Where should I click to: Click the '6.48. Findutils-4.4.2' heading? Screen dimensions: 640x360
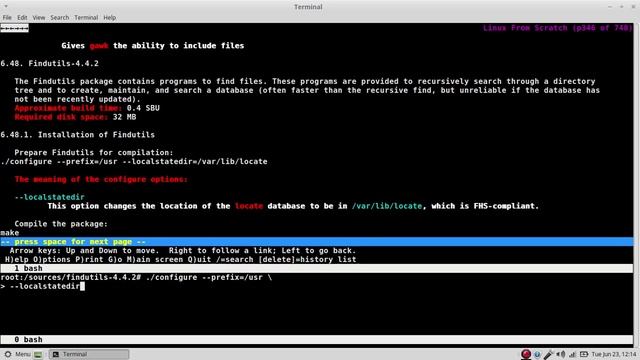tap(49, 64)
